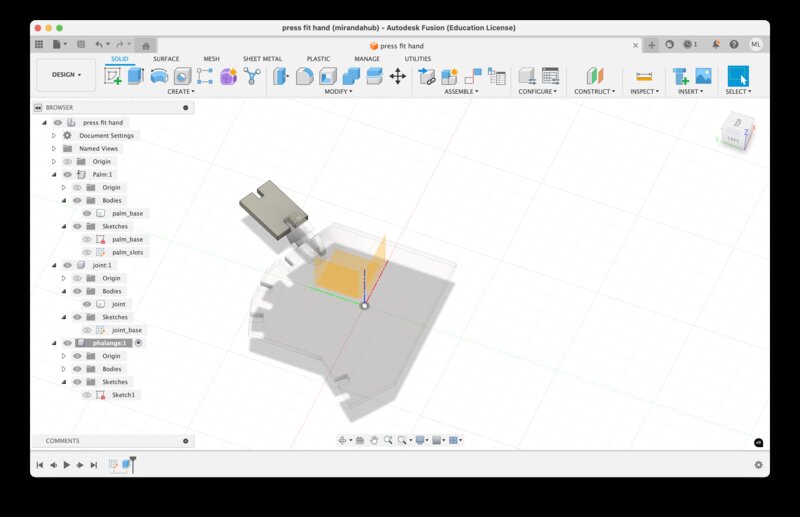The width and height of the screenshot is (800, 517).
Task: Select the Fillet tool in Modify
Action: (x=304, y=76)
